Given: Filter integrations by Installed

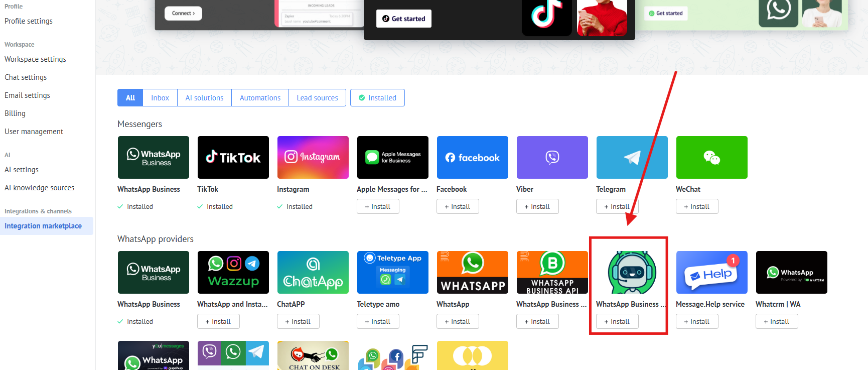Looking at the screenshot, I should pos(377,98).
